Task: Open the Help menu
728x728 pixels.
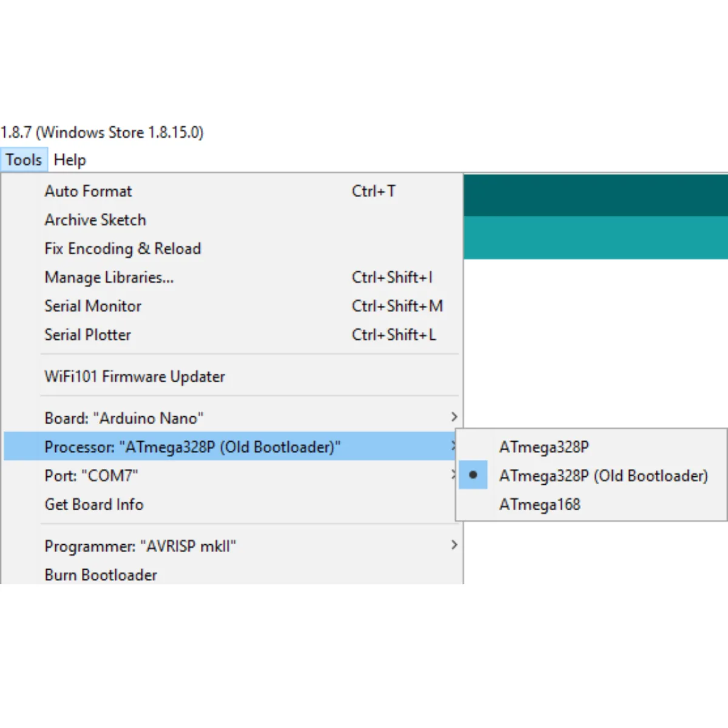Action: (70, 160)
